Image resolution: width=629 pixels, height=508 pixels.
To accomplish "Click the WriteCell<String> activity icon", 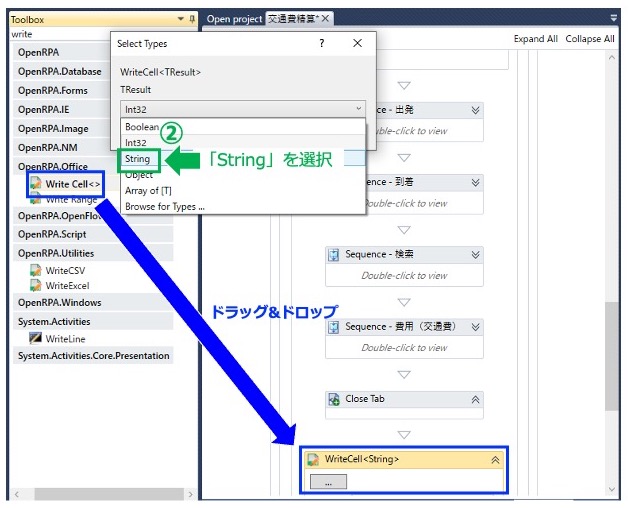I will [x=313, y=459].
